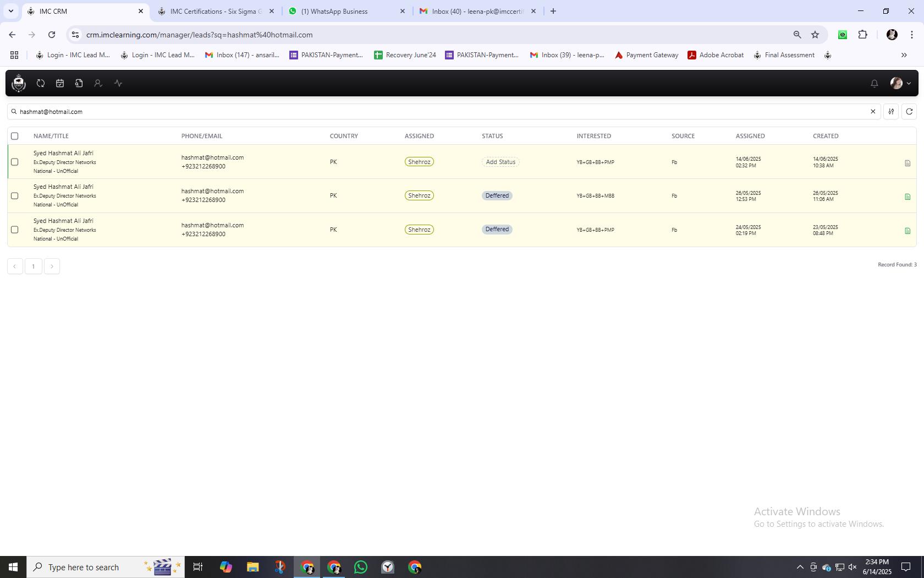The image size is (924, 578).
Task: Refresh the leads list
Action: (x=909, y=112)
